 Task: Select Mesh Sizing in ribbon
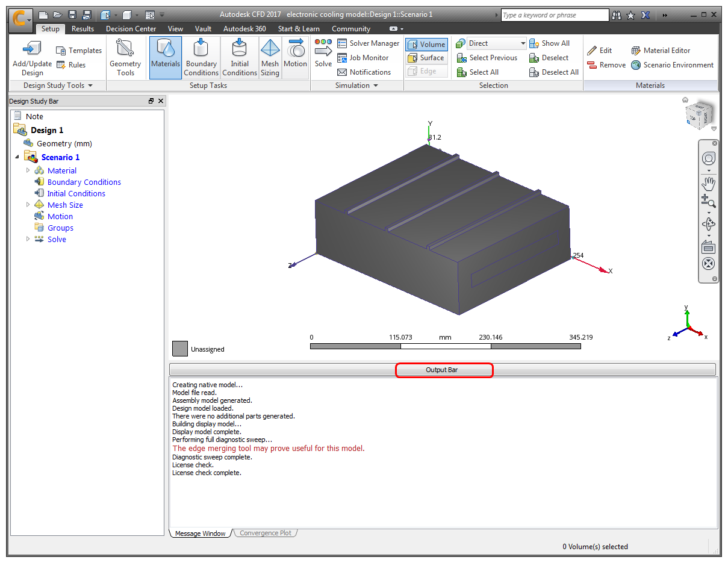pyautogui.click(x=270, y=58)
